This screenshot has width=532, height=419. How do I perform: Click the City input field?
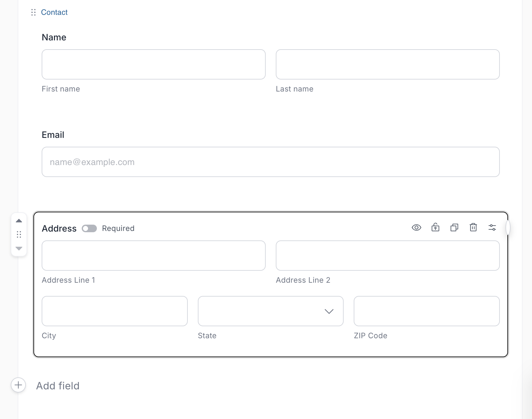tap(115, 311)
